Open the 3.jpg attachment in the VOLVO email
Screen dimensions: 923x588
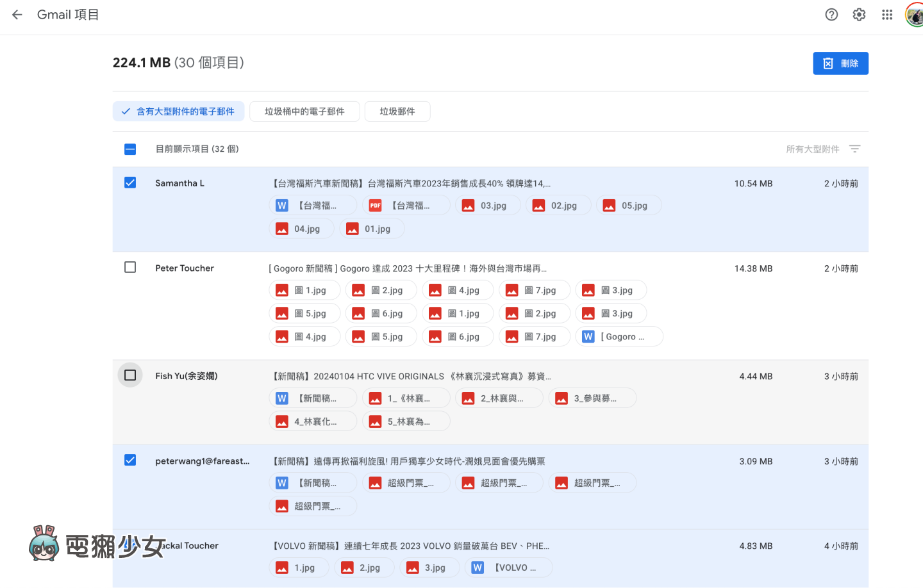pos(429,568)
